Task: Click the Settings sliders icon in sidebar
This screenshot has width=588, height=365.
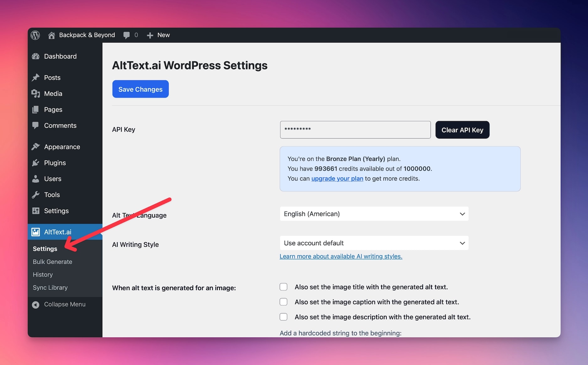Action: click(x=36, y=211)
